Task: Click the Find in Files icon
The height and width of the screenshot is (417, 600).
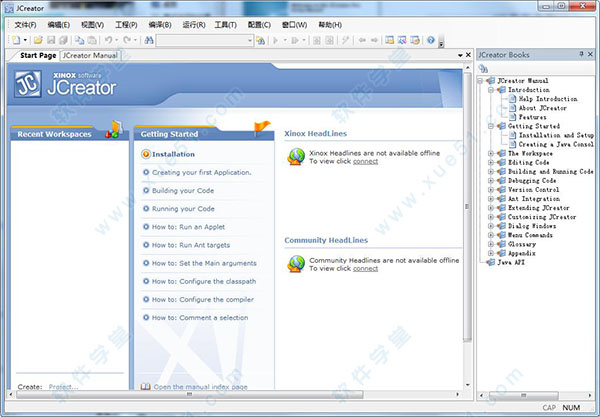Action: (261, 40)
